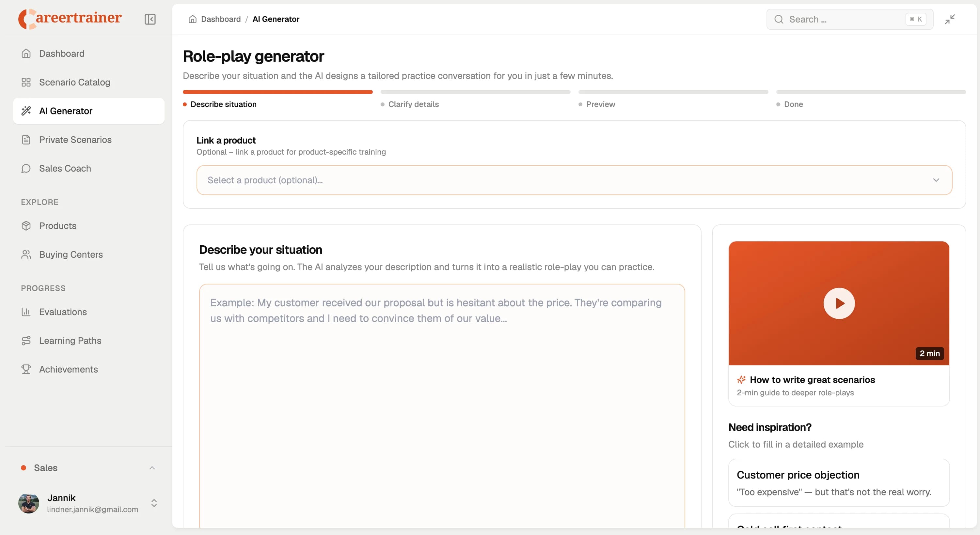Click the Sales Coach chat bubble icon
980x535 pixels.
[26, 168]
